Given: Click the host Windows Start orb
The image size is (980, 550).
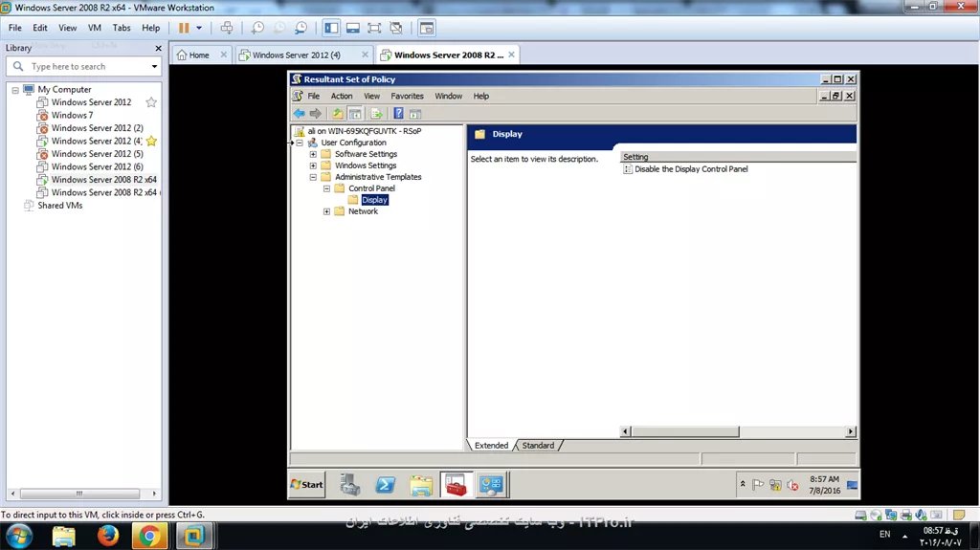Looking at the screenshot, I should [19, 537].
